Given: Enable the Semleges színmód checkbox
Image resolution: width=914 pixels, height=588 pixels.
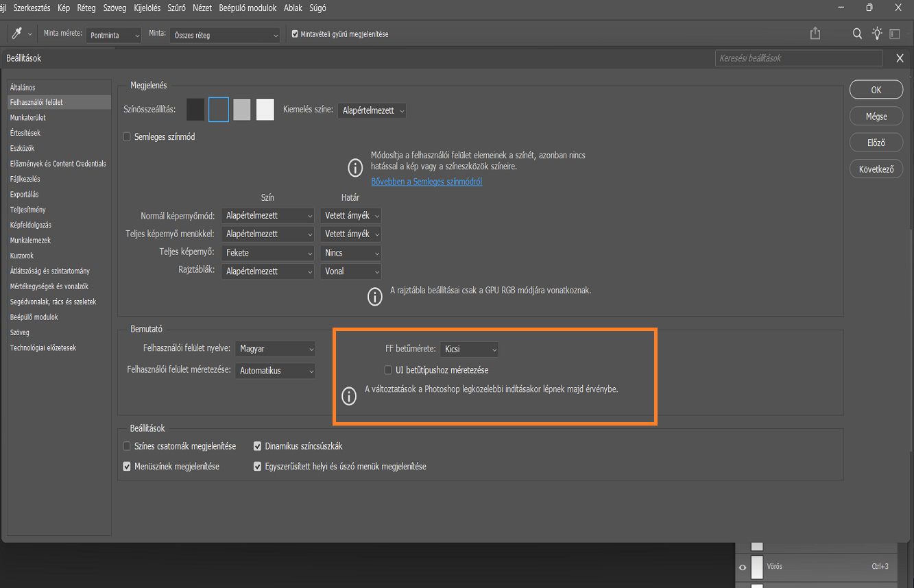Looking at the screenshot, I should point(126,137).
